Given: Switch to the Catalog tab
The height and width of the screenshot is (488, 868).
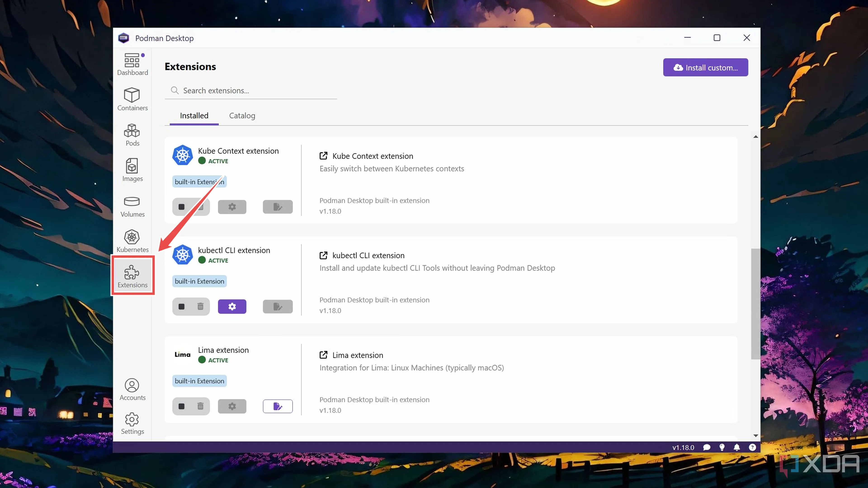Looking at the screenshot, I should (x=242, y=115).
